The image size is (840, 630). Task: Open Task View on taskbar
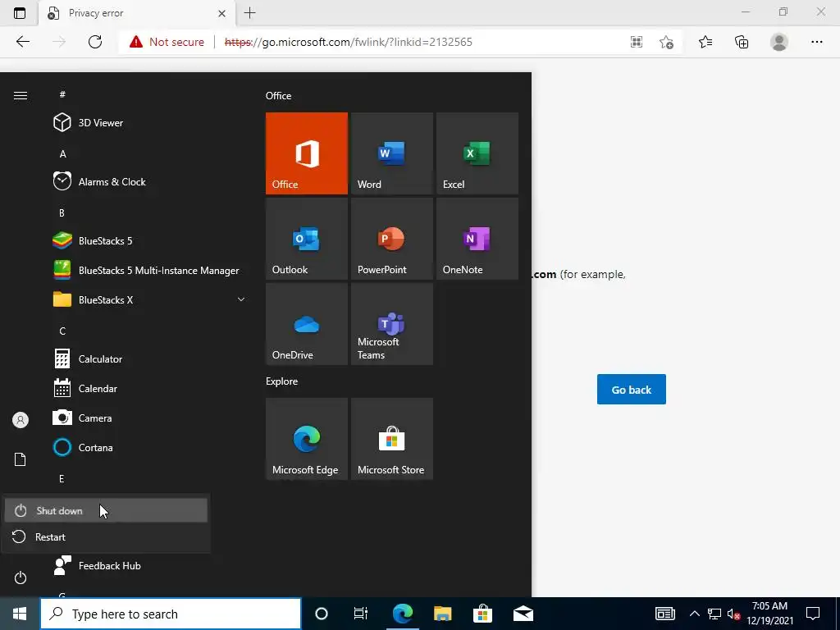[x=361, y=614]
